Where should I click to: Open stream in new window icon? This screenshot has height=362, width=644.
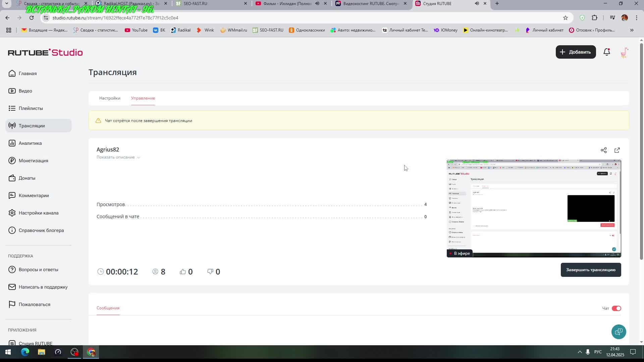(x=617, y=150)
